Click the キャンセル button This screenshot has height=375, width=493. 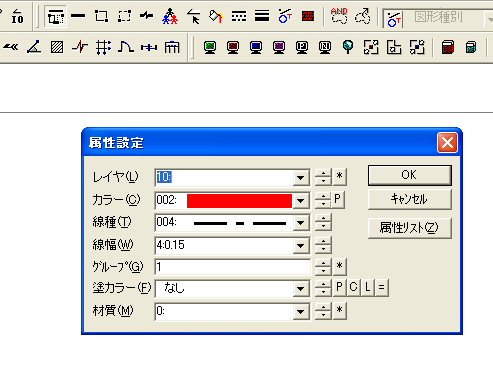[410, 199]
